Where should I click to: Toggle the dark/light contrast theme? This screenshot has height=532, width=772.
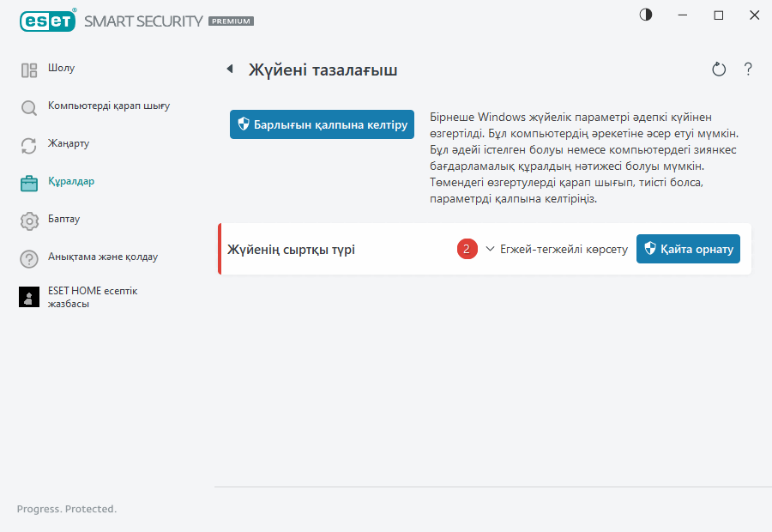coord(646,15)
